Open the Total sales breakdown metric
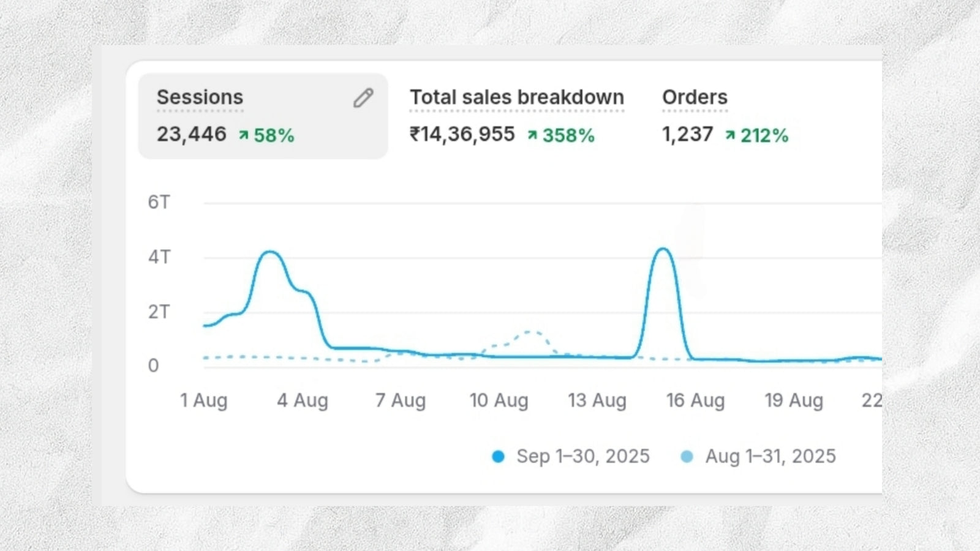This screenshot has height=551, width=980. (x=516, y=97)
